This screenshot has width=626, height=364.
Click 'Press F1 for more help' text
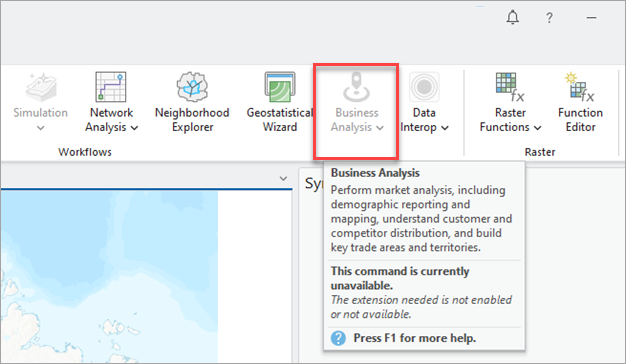tap(414, 338)
